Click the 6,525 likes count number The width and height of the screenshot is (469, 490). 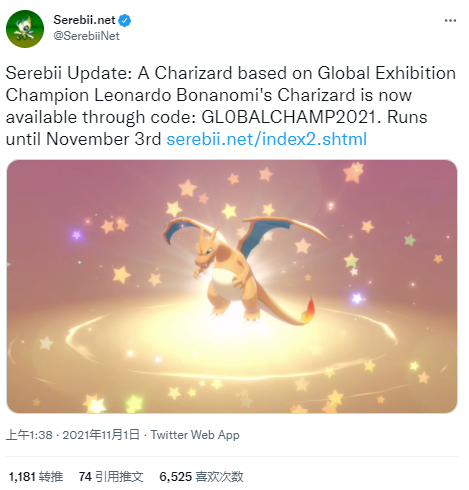(176, 477)
